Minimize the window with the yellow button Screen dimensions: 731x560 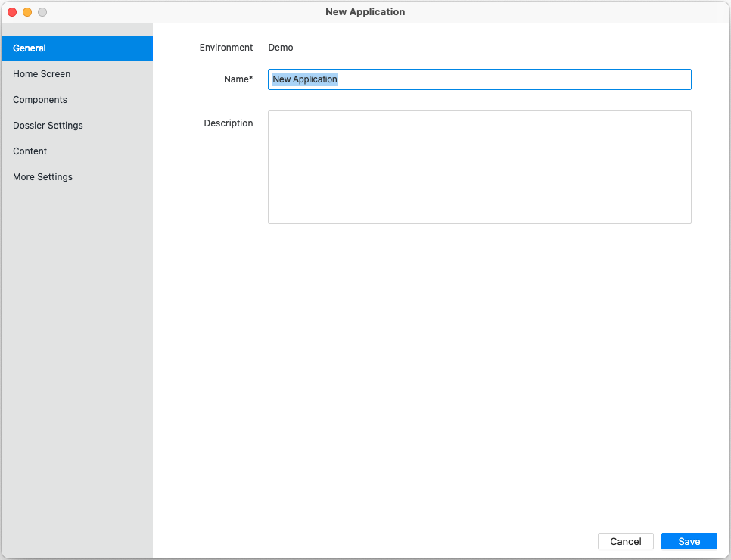click(27, 12)
